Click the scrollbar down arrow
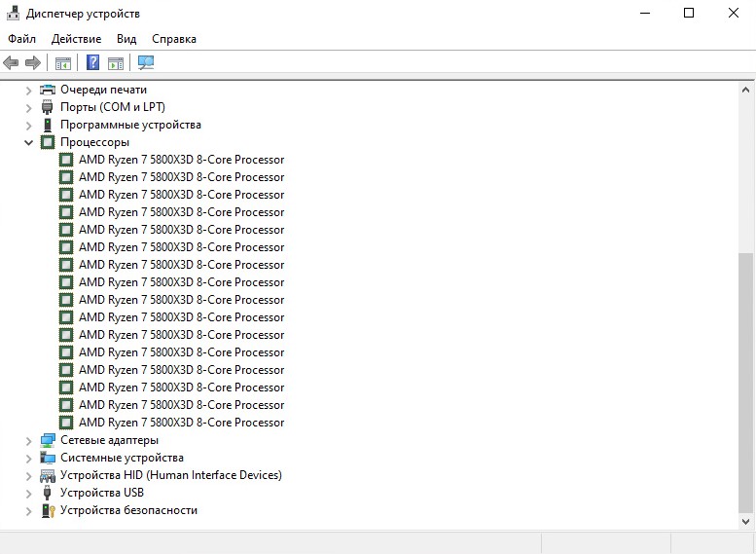The width and height of the screenshot is (756, 554). pyautogui.click(x=746, y=522)
